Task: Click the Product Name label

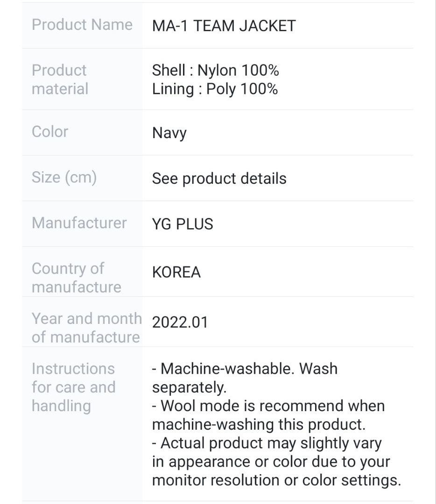Action: (82, 25)
